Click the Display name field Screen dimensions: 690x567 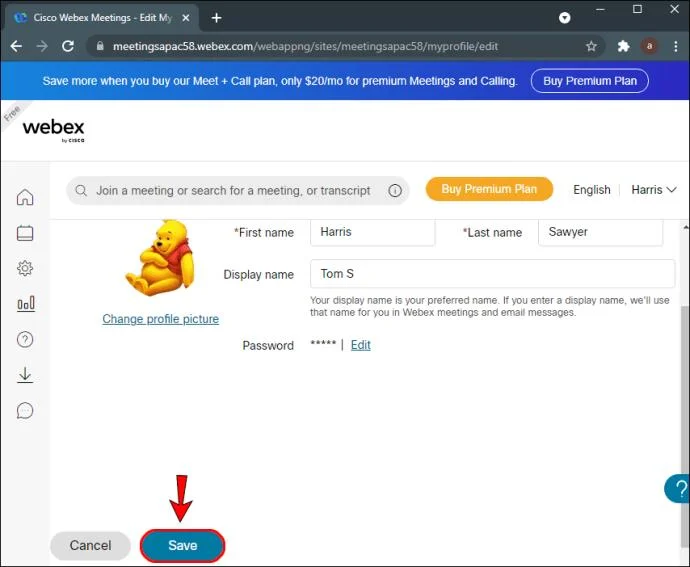492,274
